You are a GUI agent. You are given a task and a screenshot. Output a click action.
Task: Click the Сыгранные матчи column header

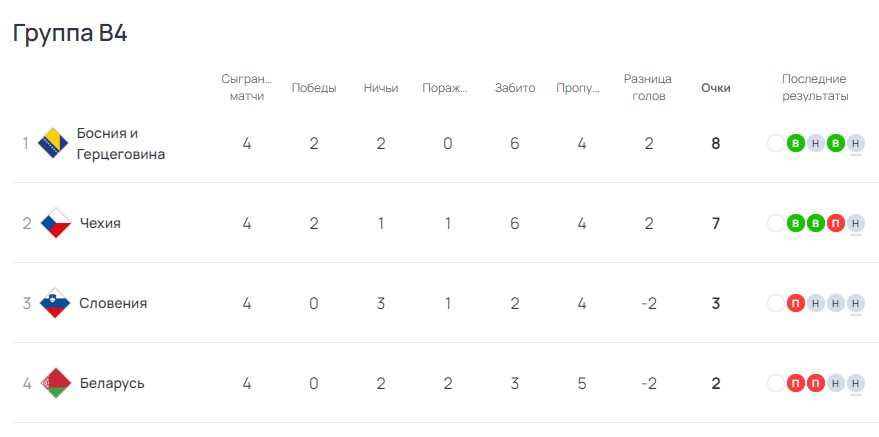pyautogui.click(x=247, y=87)
